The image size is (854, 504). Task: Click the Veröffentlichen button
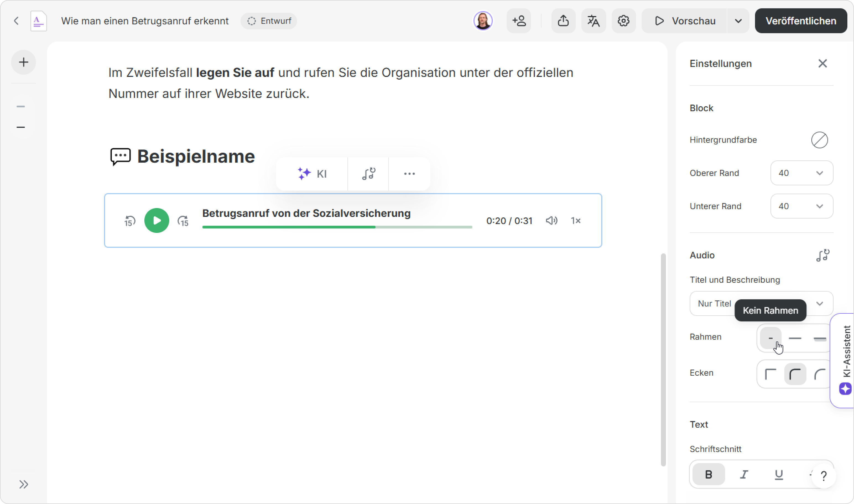tap(800, 21)
